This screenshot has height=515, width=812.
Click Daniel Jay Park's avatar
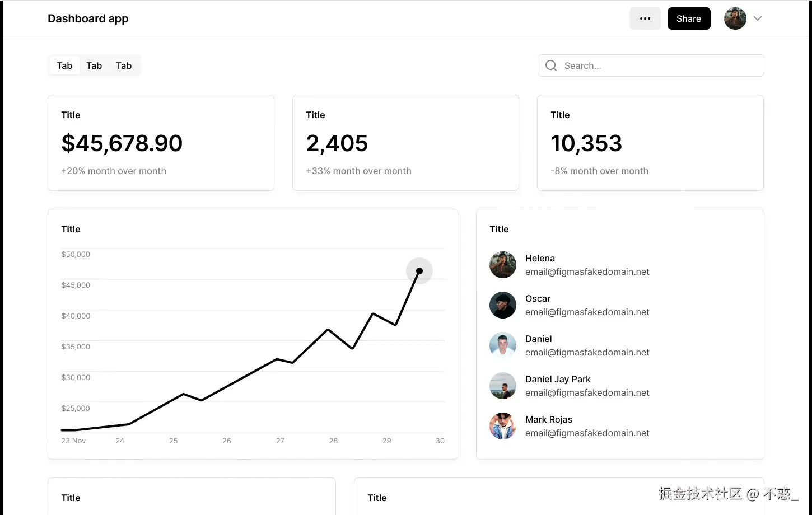502,386
